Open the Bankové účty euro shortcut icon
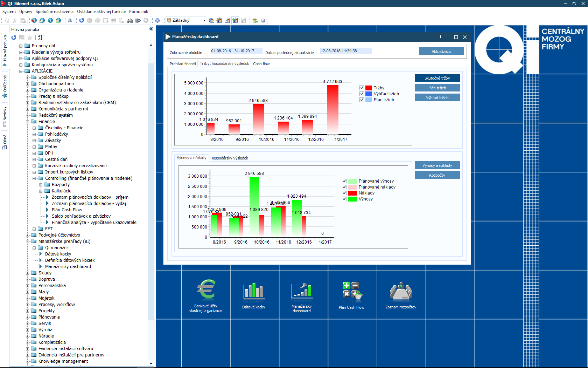The width and height of the screenshot is (588, 368). pos(206,289)
